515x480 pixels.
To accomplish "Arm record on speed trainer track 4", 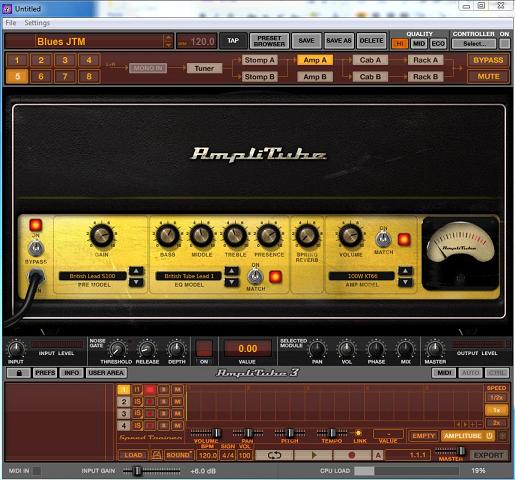I will 150,426.
